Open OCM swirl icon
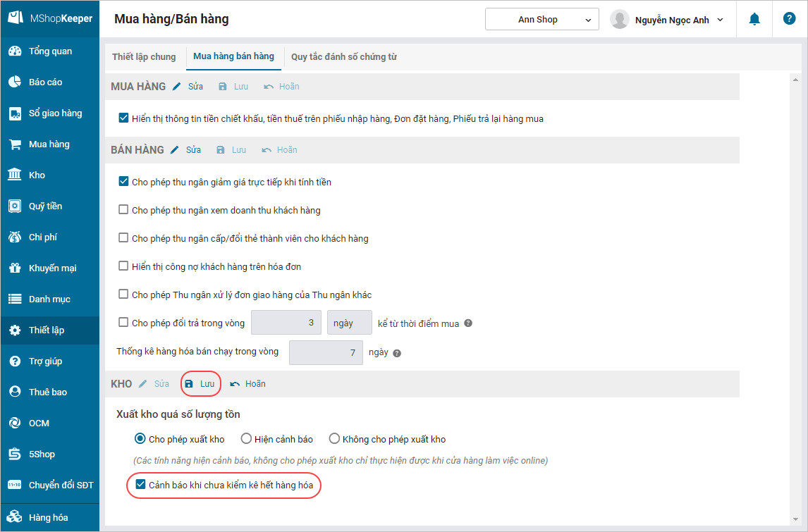808x532 pixels. tap(15, 423)
